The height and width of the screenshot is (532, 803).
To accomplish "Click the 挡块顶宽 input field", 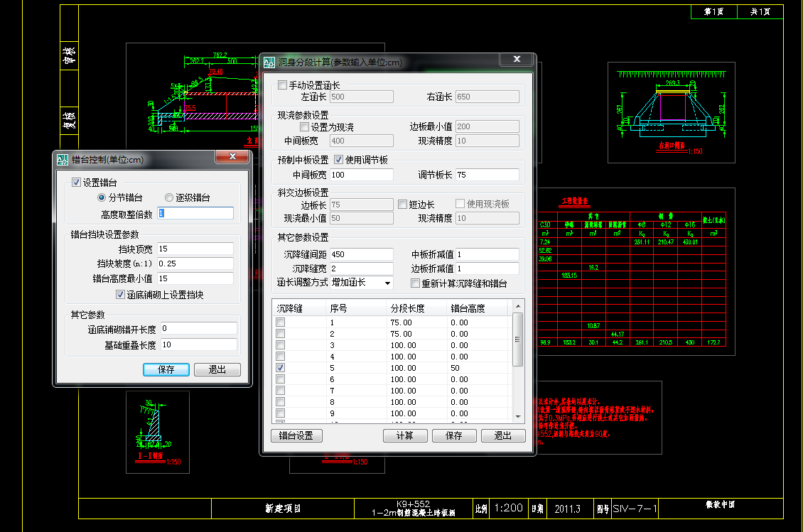I will point(195,249).
